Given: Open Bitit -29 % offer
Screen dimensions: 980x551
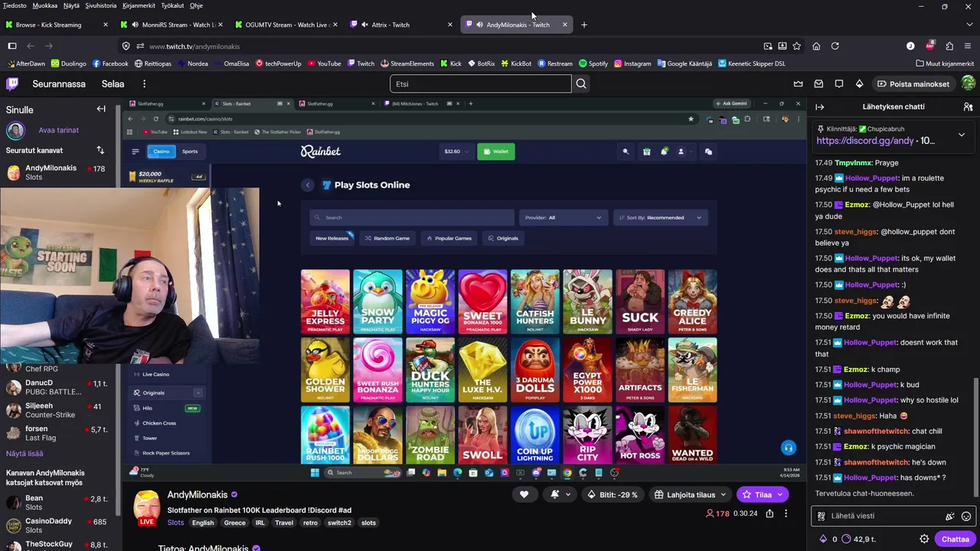Looking at the screenshot, I should [612, 495].
